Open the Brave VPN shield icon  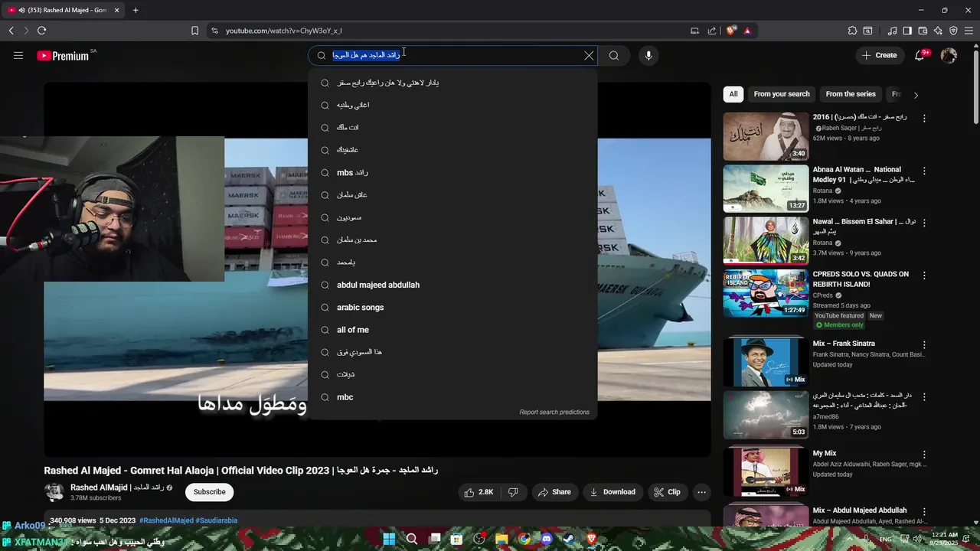953,31
